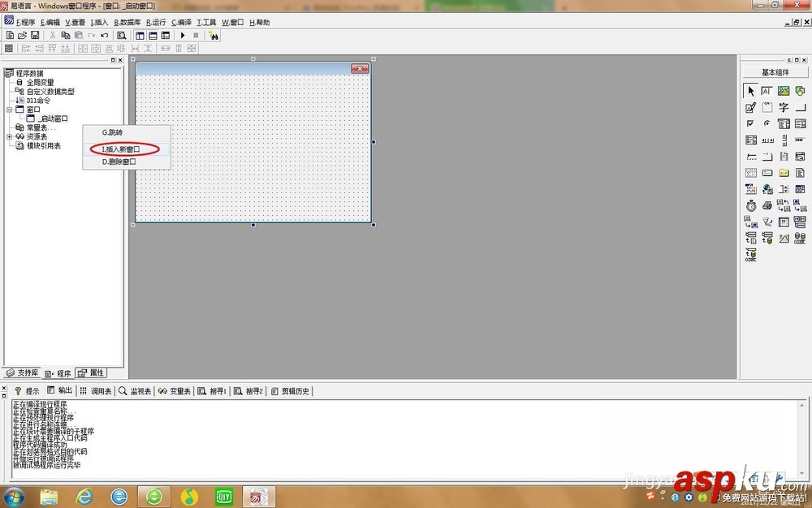Open the Windows Start button
The height and width of the screenshot is (508, 812).
point(14,497)
